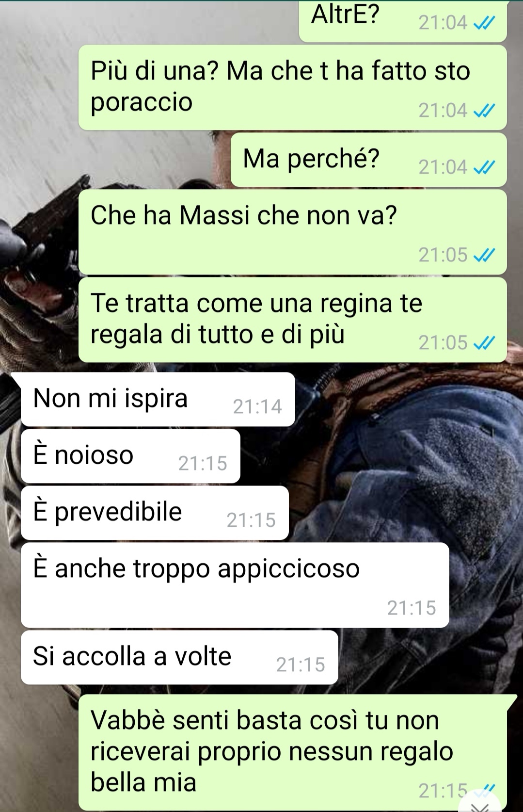Select the "Te tratta come una regina" message
Screen dimensions: 523x812
[x=293, y=320]
